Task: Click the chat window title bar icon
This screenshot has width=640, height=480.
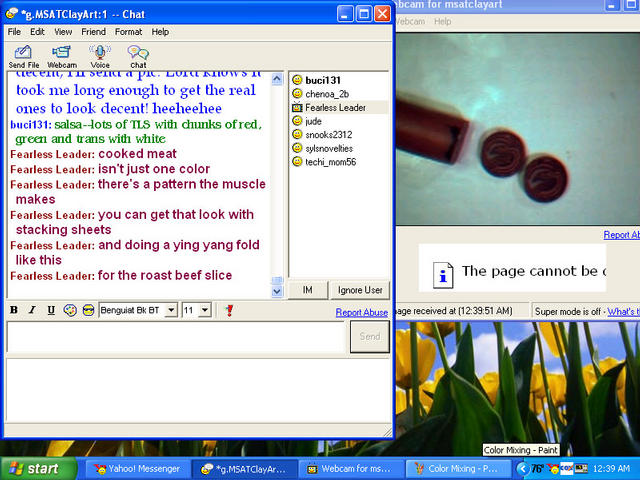Action: coord(11,14)
